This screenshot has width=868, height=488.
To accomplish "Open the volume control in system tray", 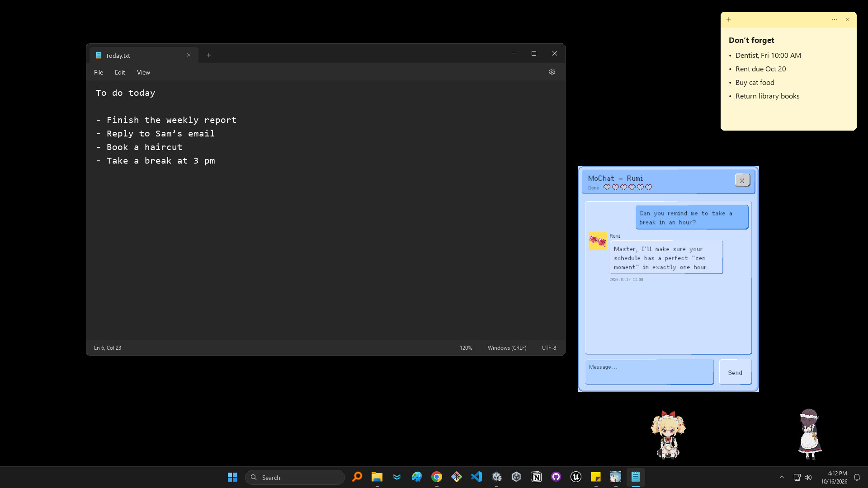I will (808, 477).
